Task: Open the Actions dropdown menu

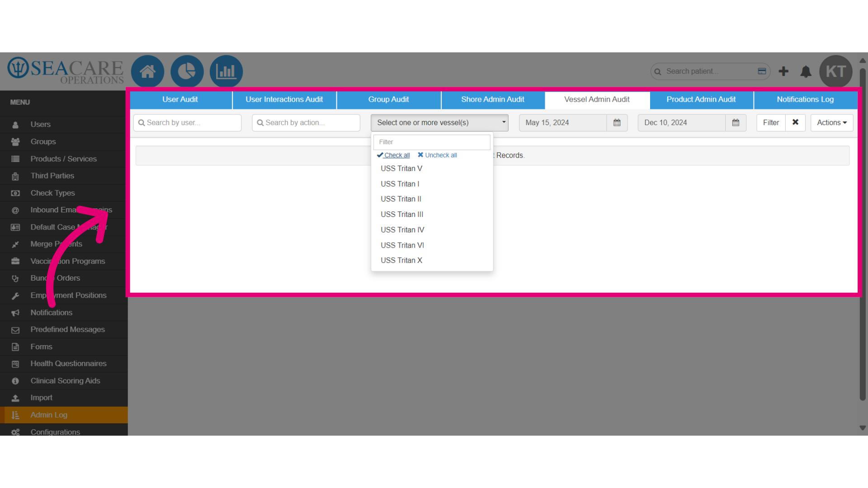Action: tap(832, 122)
